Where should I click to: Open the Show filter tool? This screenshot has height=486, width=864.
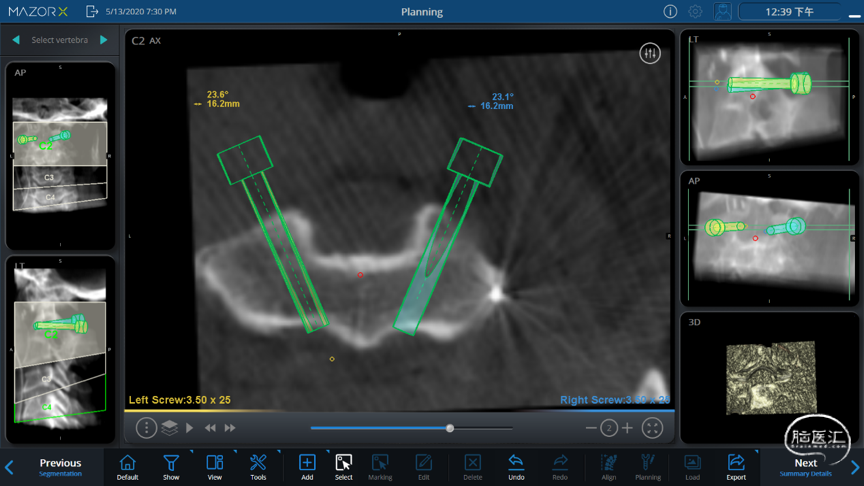click(171, 467)
